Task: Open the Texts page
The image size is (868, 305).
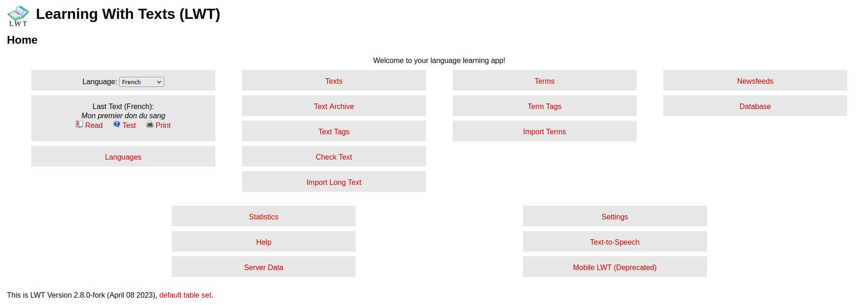Action: coord(333,81)
